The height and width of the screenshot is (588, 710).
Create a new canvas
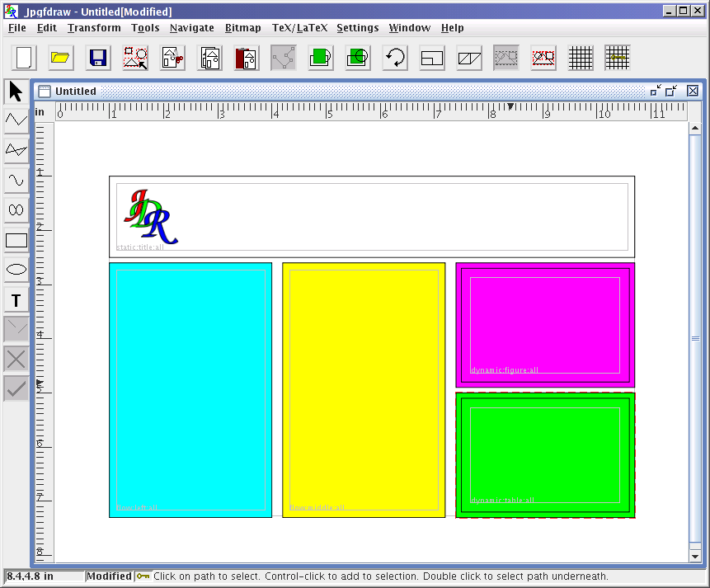[22, 57]
